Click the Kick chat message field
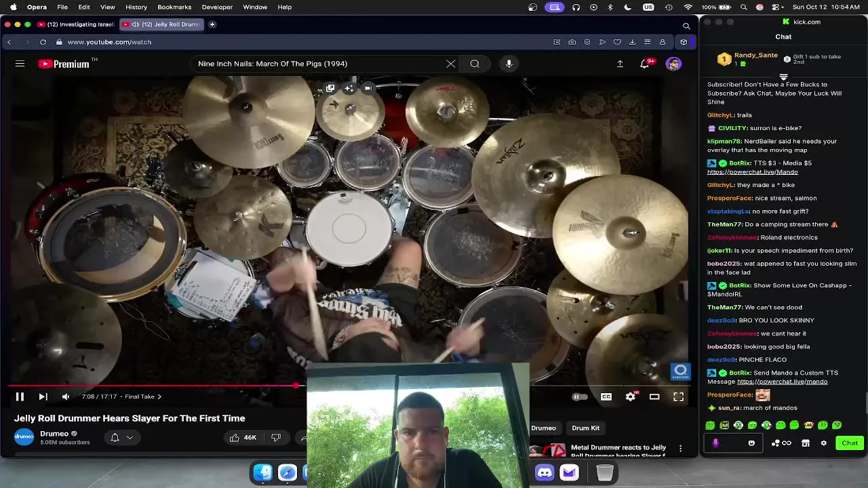This screenshot has height=488, width=868. (x=733, y=443)
